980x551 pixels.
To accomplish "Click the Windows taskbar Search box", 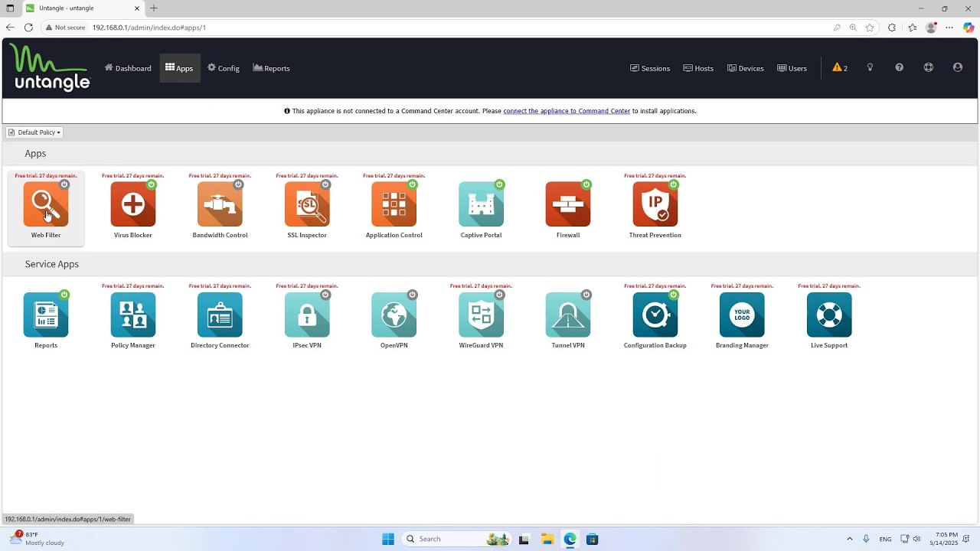I will pyautogui.click(x=456, y=539).
